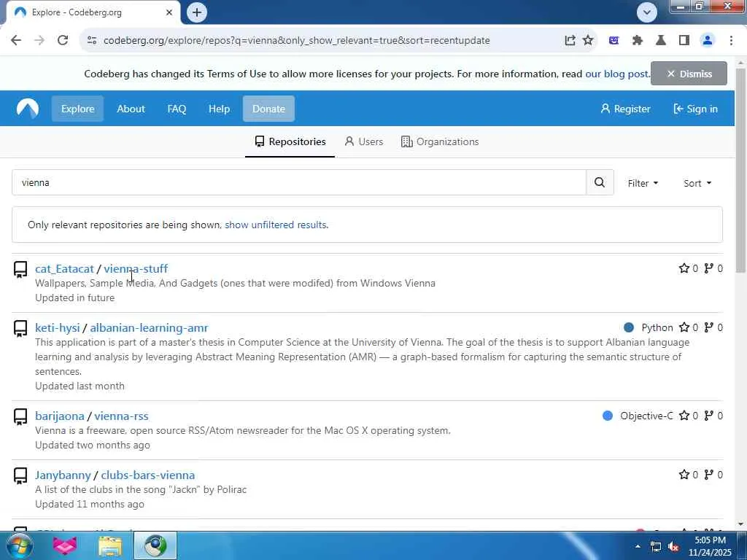Click star icon on the albanian-learning-amr row
The height and width of the screenshot is (560, 747).
[x=684, y=327]
